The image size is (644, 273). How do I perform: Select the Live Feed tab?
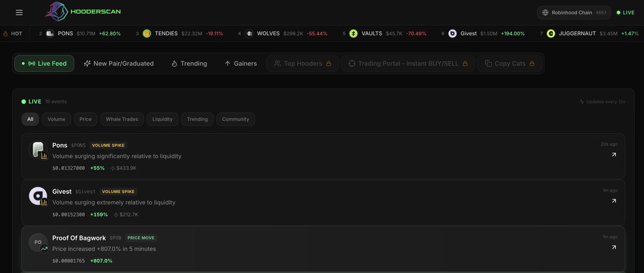[44, 63]
